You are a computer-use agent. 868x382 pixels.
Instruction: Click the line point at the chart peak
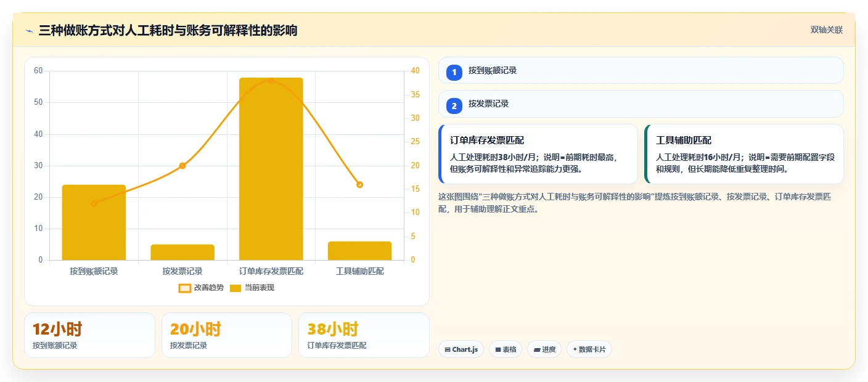point(271,81)
